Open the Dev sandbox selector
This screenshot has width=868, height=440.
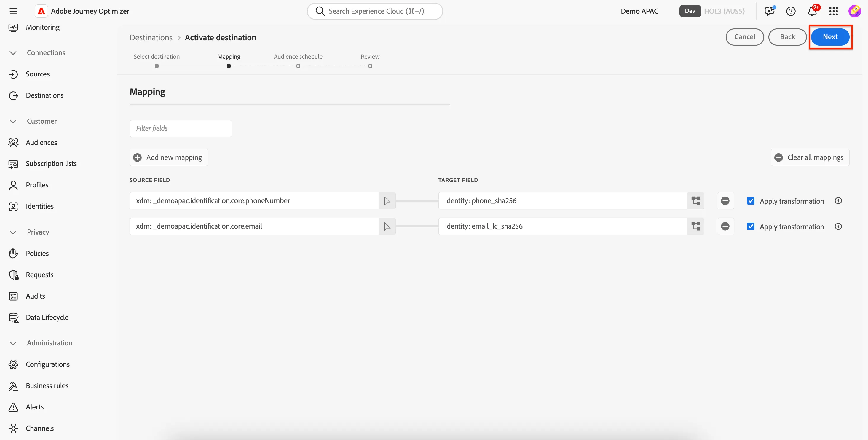click(690, 11)
